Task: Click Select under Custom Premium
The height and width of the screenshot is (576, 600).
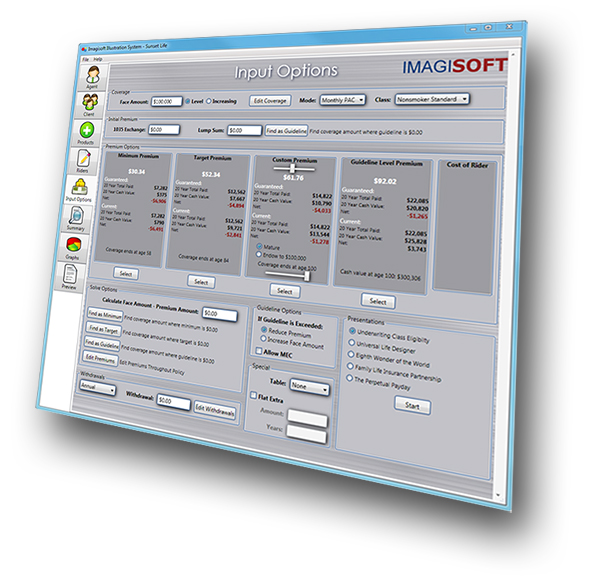Action: 285,291
